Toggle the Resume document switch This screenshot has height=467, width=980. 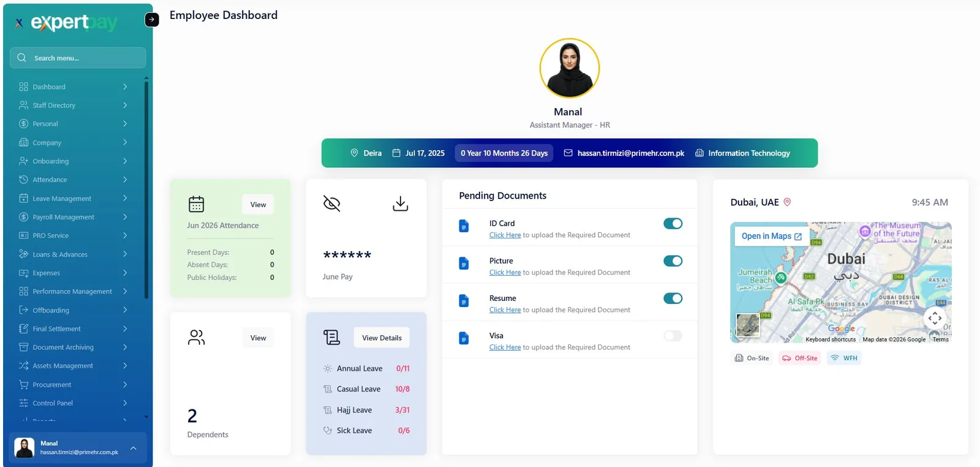pyautogui.click(x=673, y=298)
